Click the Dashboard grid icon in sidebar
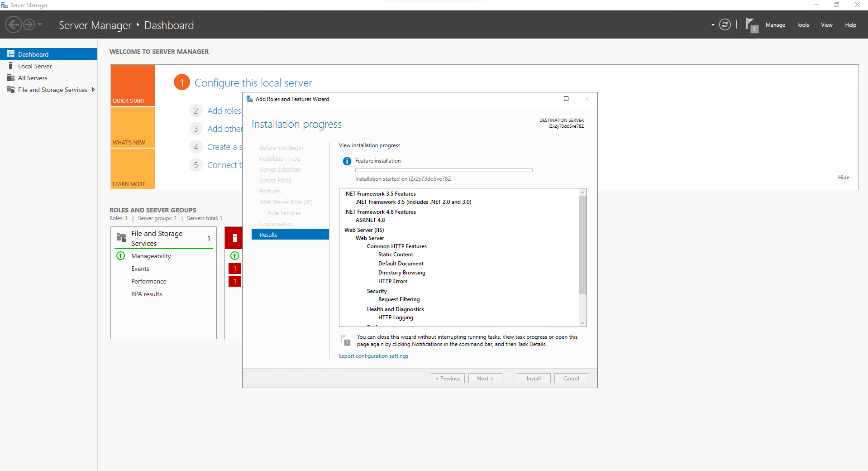 pos(11,54)
